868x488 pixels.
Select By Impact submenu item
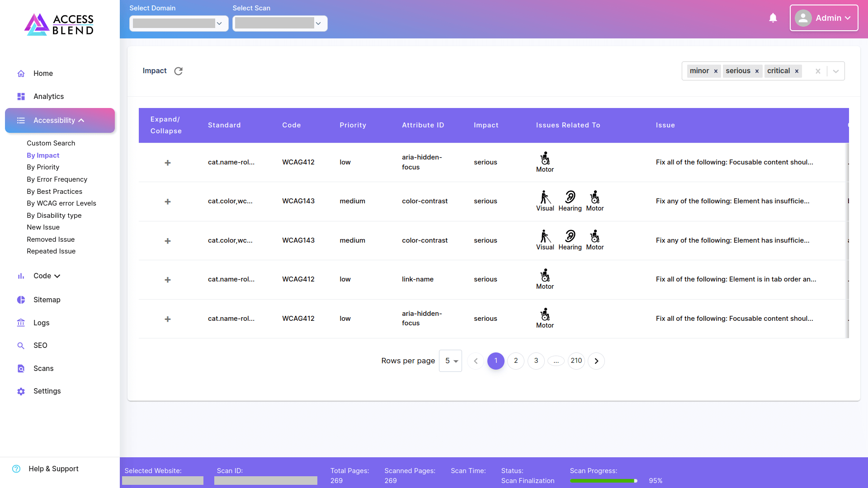click(x=43, y=155)
